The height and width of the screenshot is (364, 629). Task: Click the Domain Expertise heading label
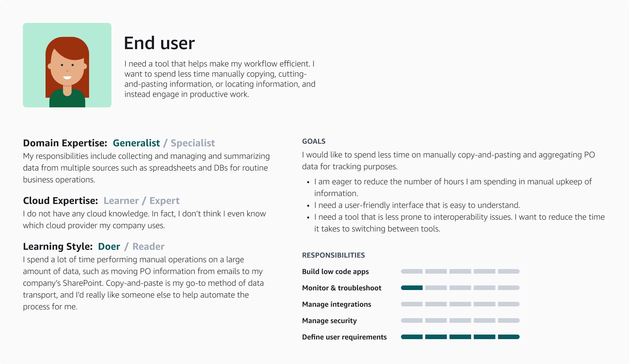tap(65, 143)
